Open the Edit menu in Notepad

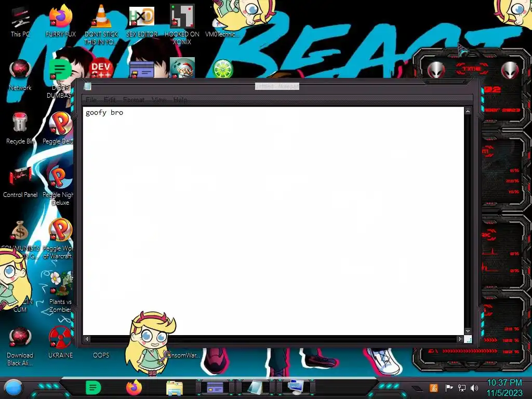click(110, 100)
